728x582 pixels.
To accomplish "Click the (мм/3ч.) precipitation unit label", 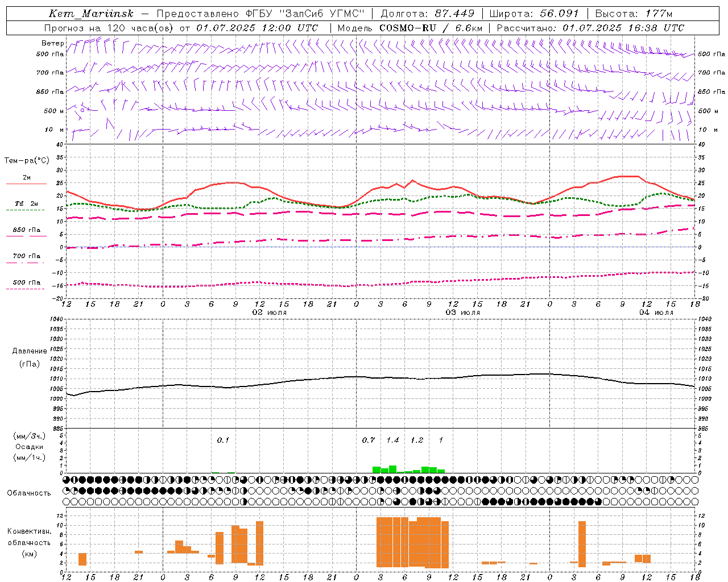I will tap(30, 436).
